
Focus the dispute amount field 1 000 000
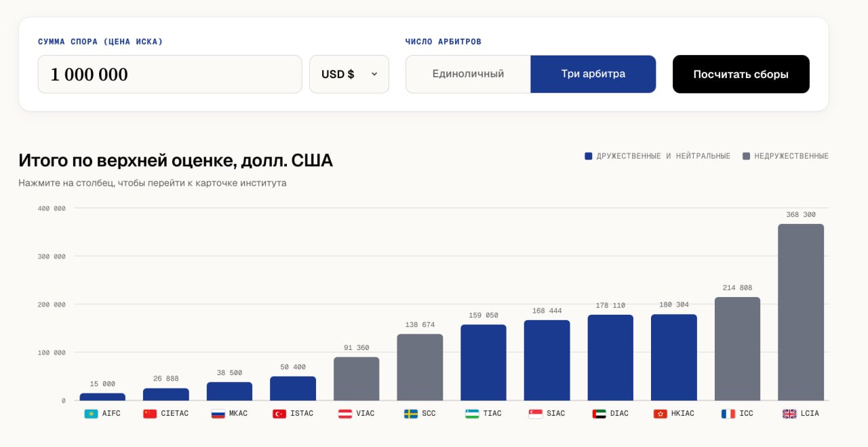coord(170,74)
